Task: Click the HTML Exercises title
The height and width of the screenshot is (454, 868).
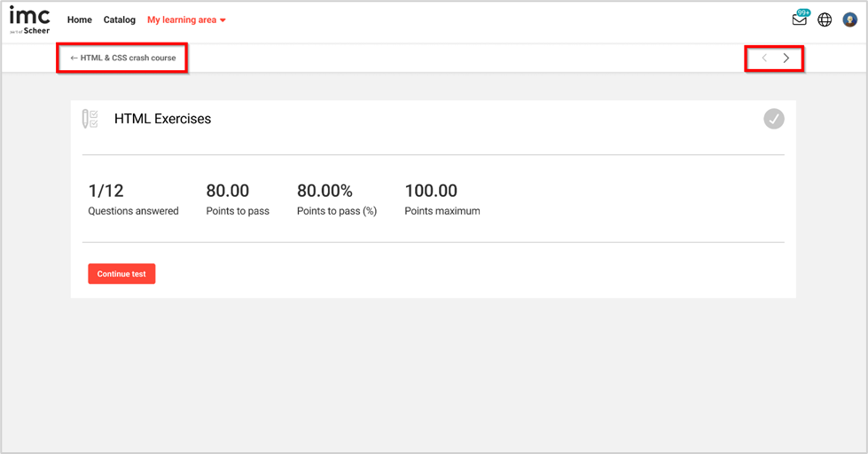Action: click(162, 119)
